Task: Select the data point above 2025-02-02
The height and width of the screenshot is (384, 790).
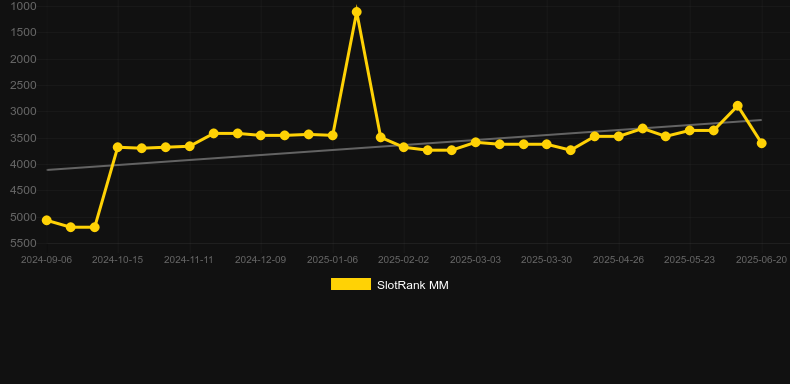Action: tap(404, 147)
